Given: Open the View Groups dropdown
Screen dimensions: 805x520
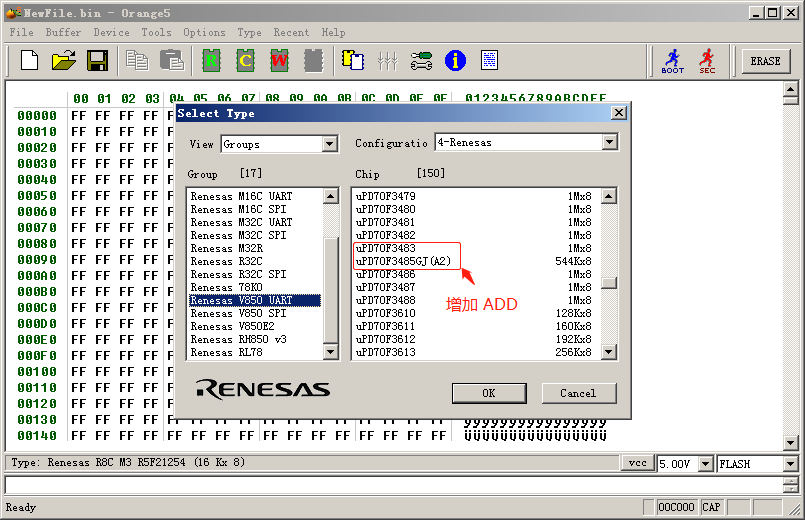Looking at the screenshot, I should pyautogui.click(x=330, y=145).
